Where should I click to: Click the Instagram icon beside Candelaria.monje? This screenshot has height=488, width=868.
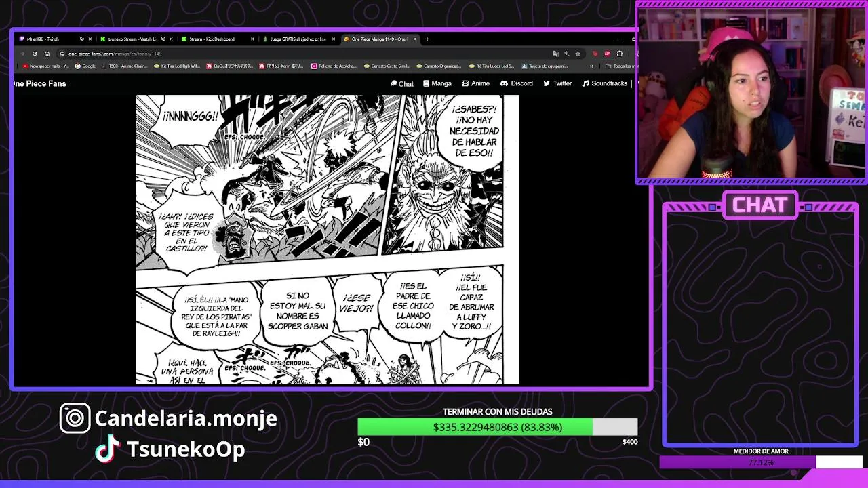(75, 418)
